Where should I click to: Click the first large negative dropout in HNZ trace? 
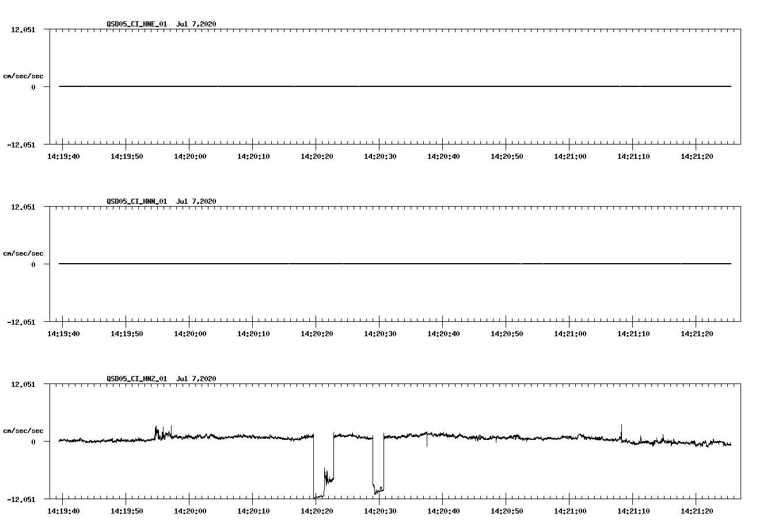(x=323, y=466)
